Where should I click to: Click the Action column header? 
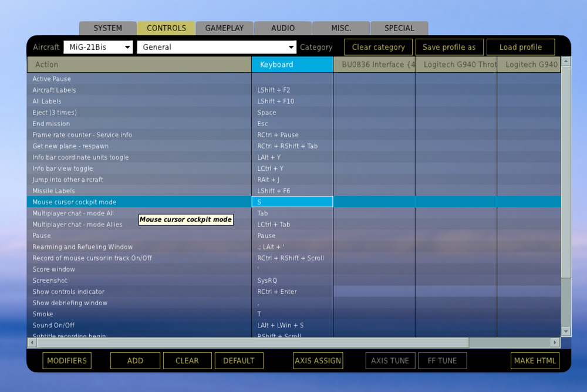tap(139, 65)
